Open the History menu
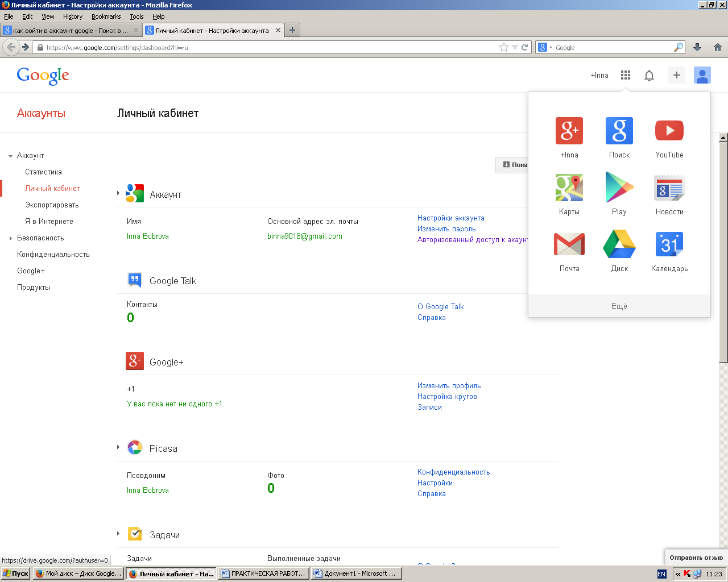Image resolution: width=728 pixels, height=582 pixels. 73,16
